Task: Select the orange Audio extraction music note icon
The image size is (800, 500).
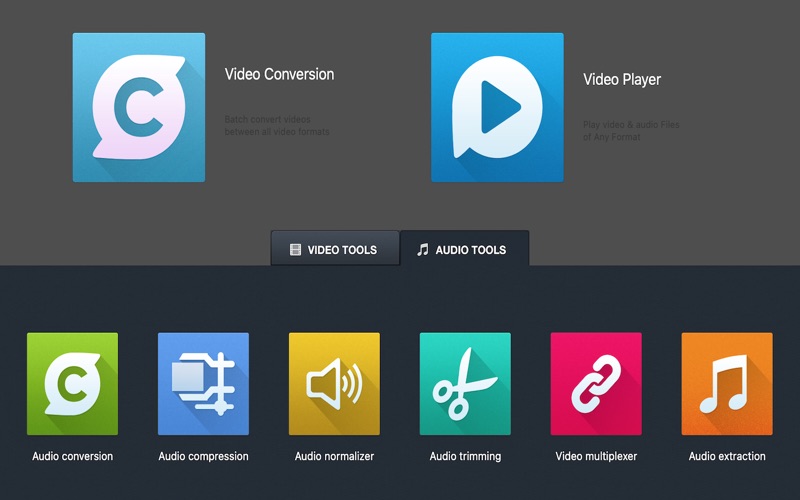Action: [727, 384]
